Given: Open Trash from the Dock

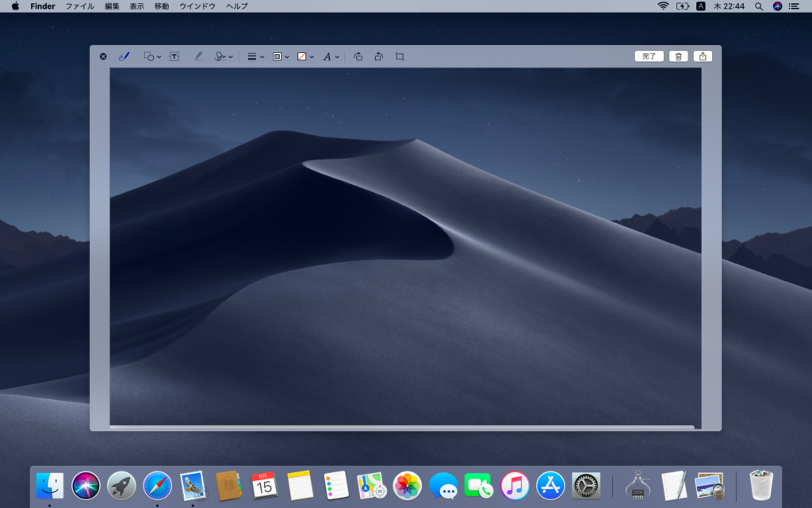Looking at the screenshot, I should [x=761, y=486].
